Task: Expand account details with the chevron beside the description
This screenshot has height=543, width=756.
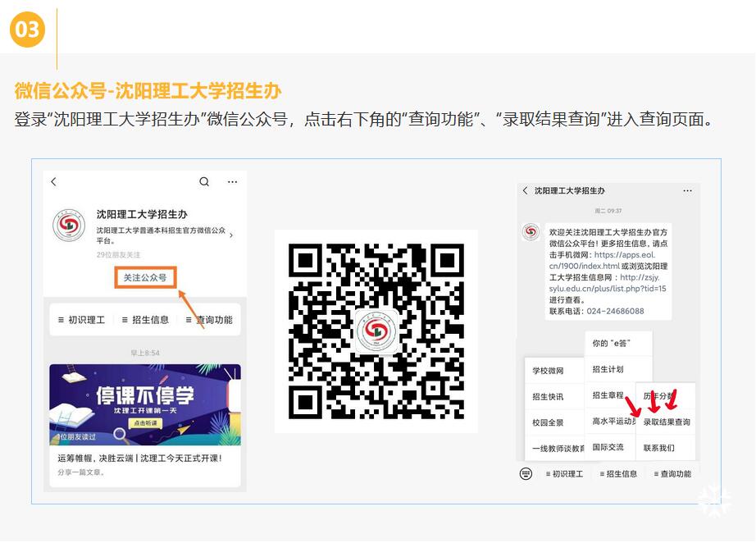Action: (x=231, y=235)
